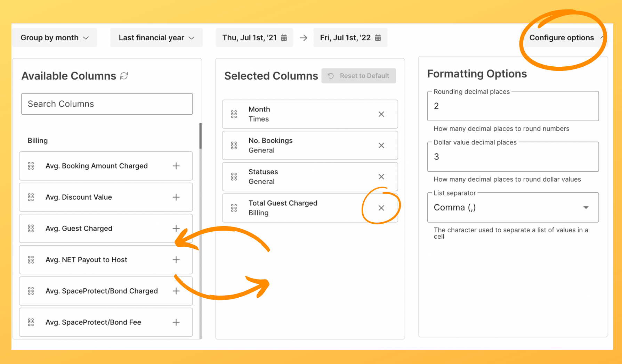Grab drag handle of No. Bookings column
The width and height of the screenshot is (622, 364).
[x=234, y=146]
